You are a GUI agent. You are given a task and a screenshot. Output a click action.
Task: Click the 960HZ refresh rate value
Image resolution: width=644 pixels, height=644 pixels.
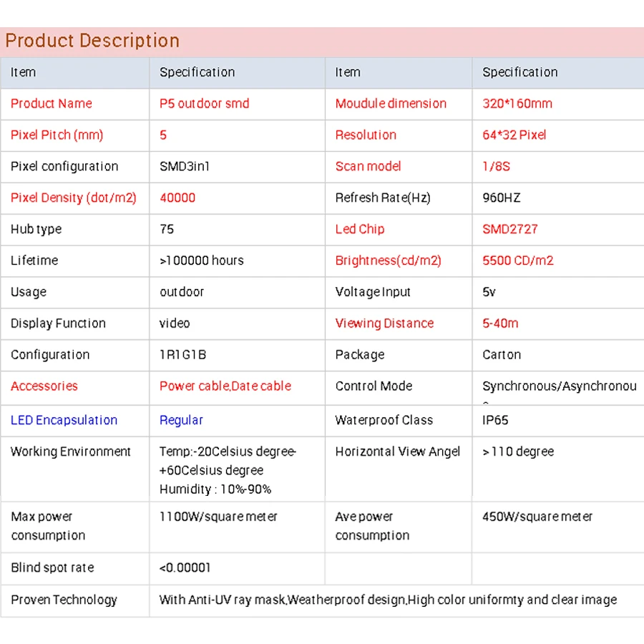click(x=502, y=198)
